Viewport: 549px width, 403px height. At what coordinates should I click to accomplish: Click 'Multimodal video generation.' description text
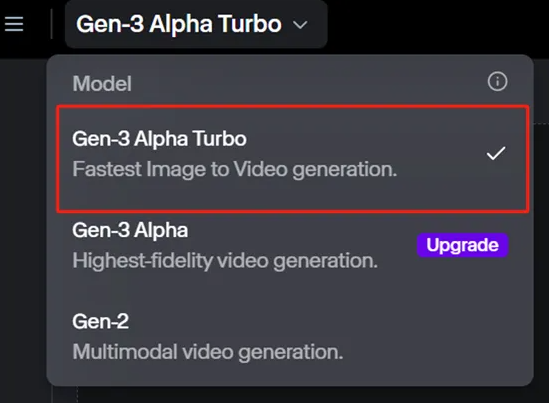[208, 352]
